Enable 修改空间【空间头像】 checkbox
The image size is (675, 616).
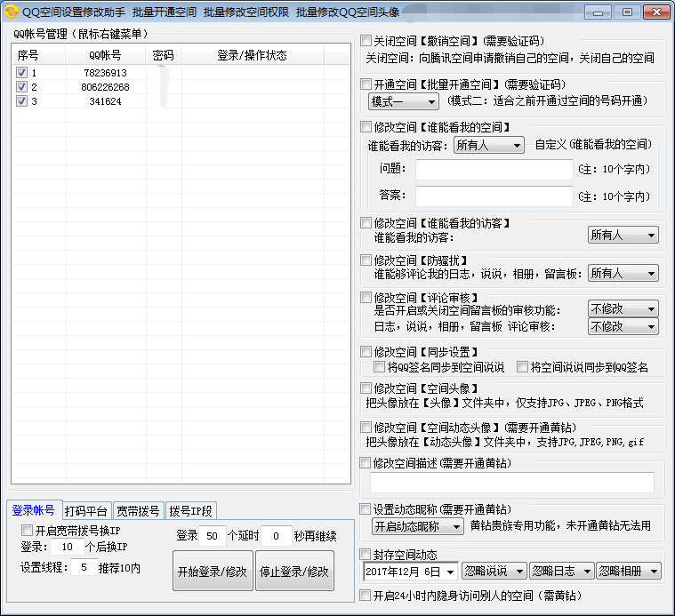(x=366, y=388)
